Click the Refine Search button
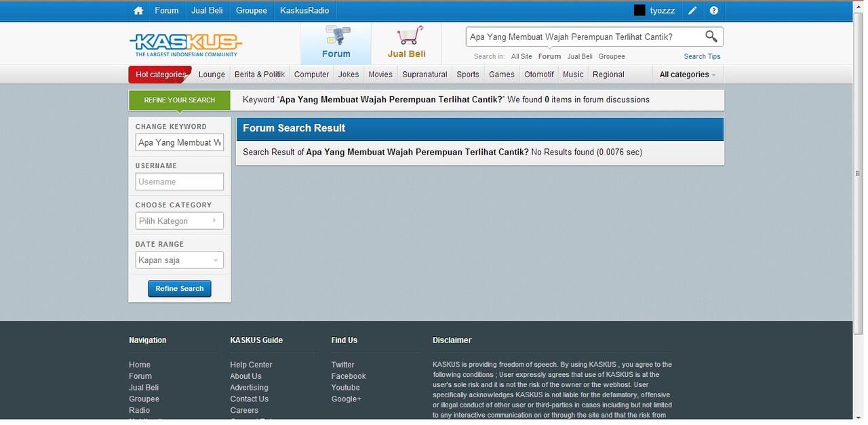 (x=180, y=289)
